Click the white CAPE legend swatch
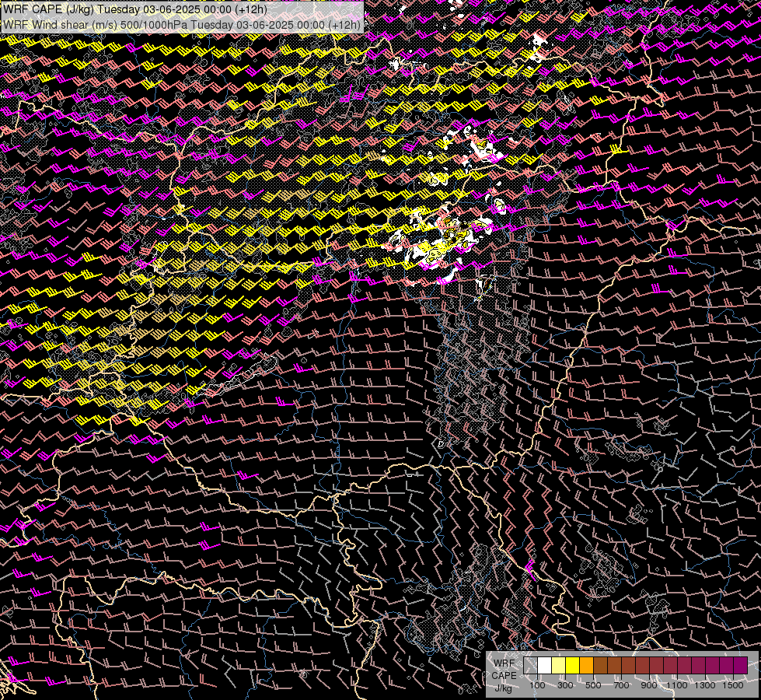This screenshot has width=761, height=700. [545, 666]
